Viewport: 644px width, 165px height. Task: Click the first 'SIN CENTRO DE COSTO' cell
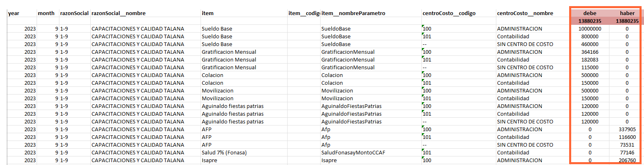coord(533,44)
